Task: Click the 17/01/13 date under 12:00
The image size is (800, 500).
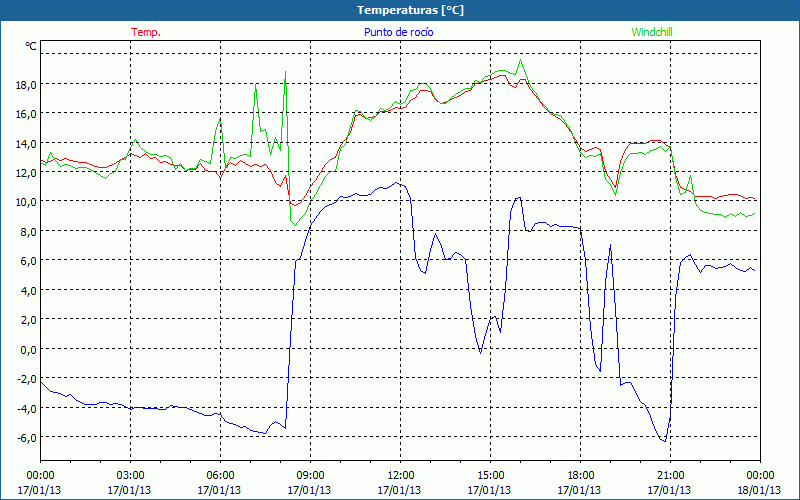Action: click(399, 490)
